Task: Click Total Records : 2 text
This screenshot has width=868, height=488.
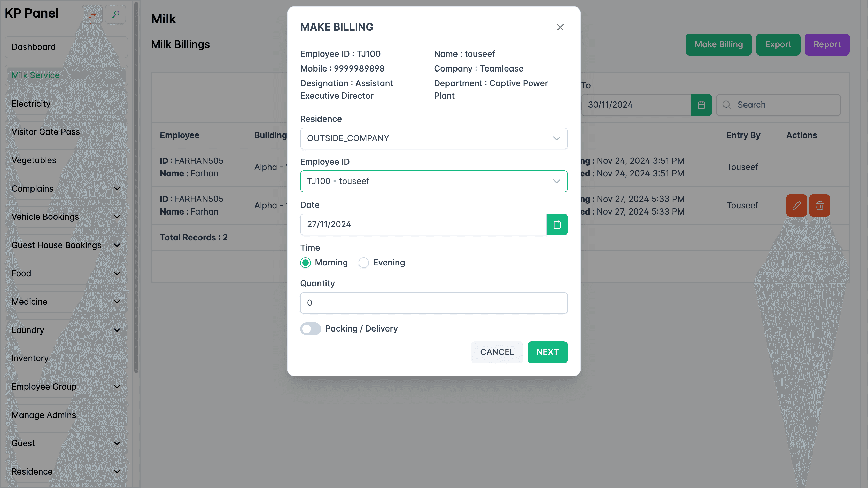Action: 193,238
